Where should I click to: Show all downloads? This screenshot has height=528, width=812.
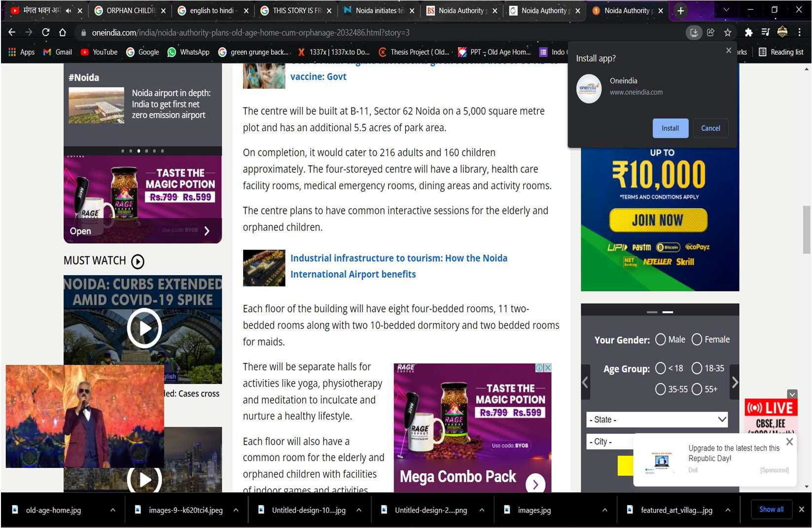tap(771, 509)
